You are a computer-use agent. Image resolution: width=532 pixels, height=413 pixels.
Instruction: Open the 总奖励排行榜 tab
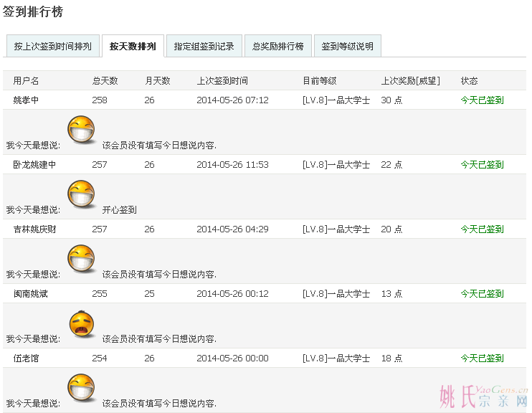(x=277, y=47)
